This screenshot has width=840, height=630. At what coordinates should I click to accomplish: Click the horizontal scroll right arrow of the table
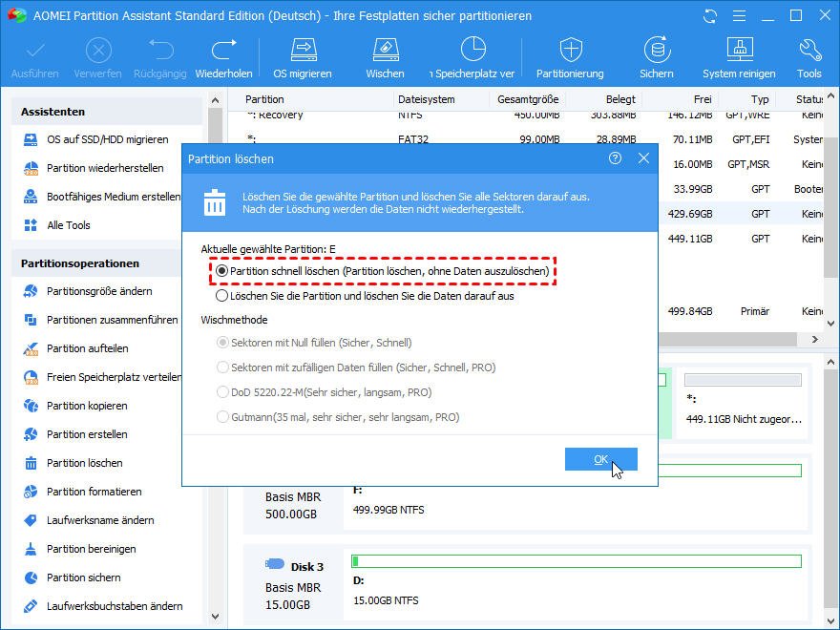pyautogui.click(x=815, y=339)
